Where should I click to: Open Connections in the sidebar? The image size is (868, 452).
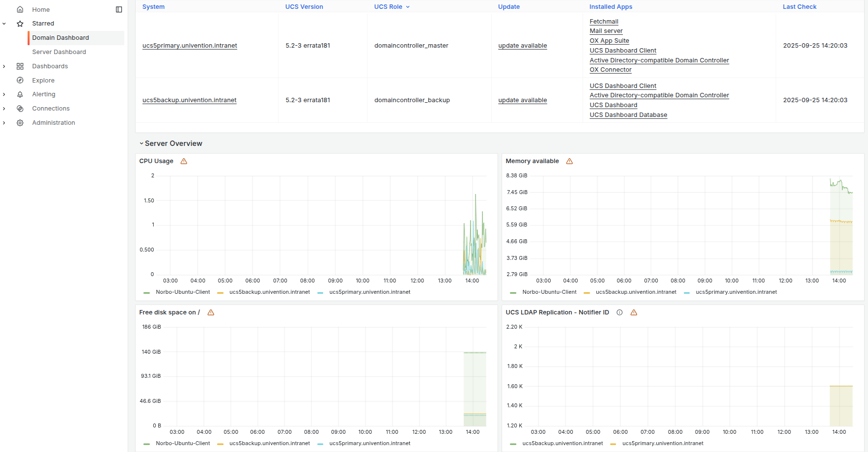tap(51, 108)
